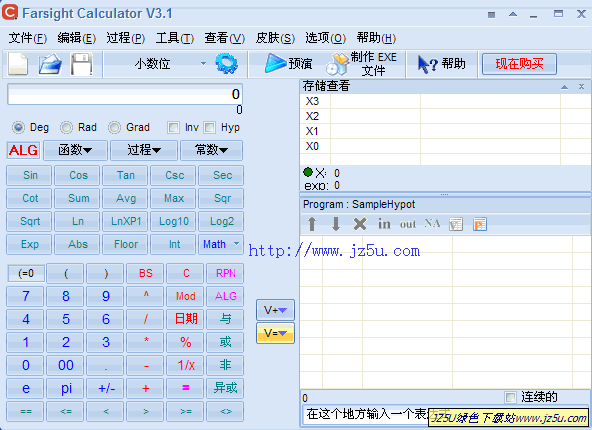Open settings via blue gear icon
This screenshot has width=592, height=430.
click(227, 63)
